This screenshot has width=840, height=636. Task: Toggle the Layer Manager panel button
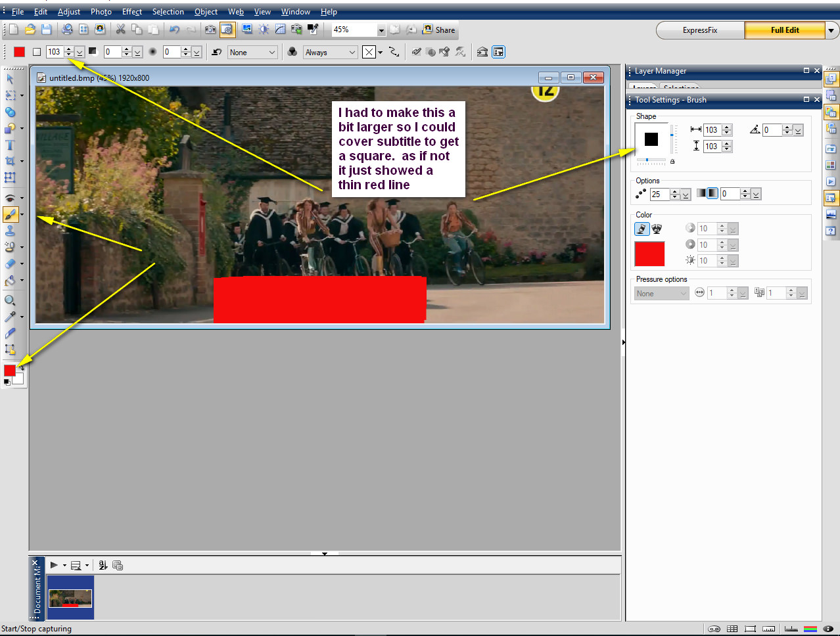(831, 79)
